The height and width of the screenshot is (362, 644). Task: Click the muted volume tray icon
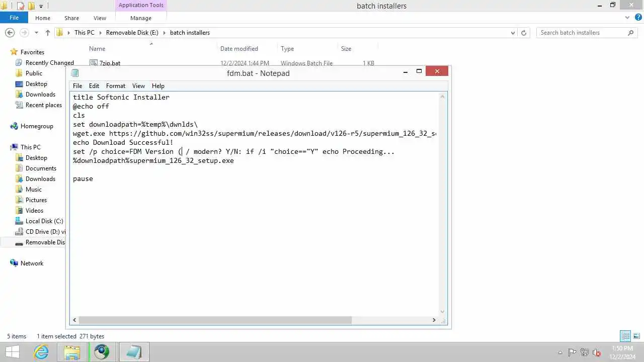click(x=597, y=352)
